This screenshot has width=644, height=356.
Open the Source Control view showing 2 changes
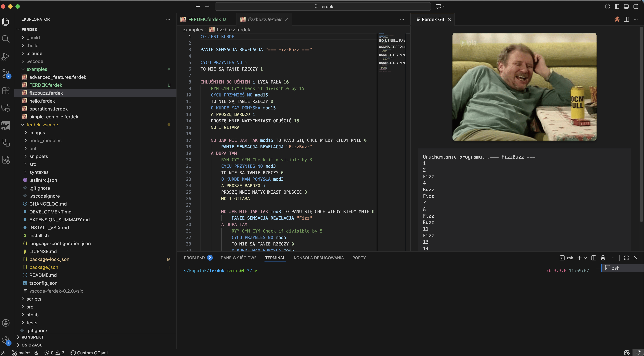click(x=6, y=74)
